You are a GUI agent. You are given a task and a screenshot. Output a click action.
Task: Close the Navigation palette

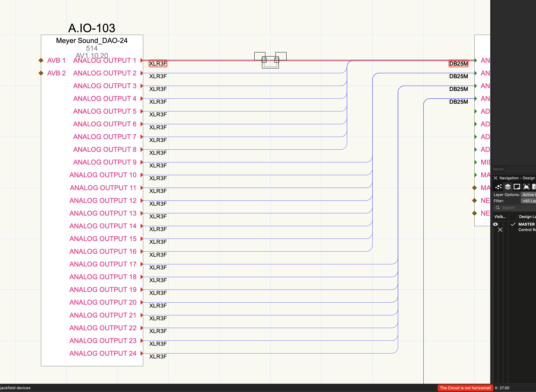coord(496,178)
